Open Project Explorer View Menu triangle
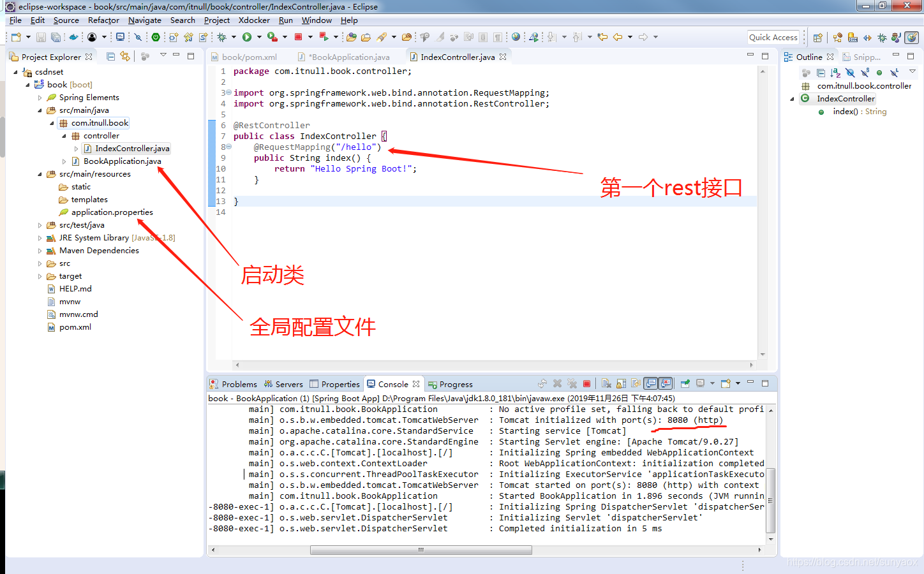Screen dimensions: 924x574 [x=163, y=55]
